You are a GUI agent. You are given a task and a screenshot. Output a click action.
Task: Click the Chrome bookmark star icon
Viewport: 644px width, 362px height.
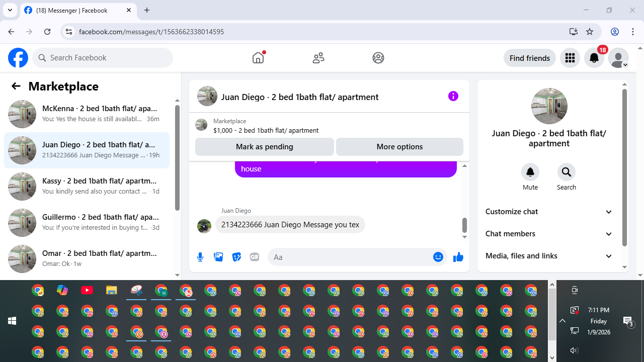pos(590,32)
